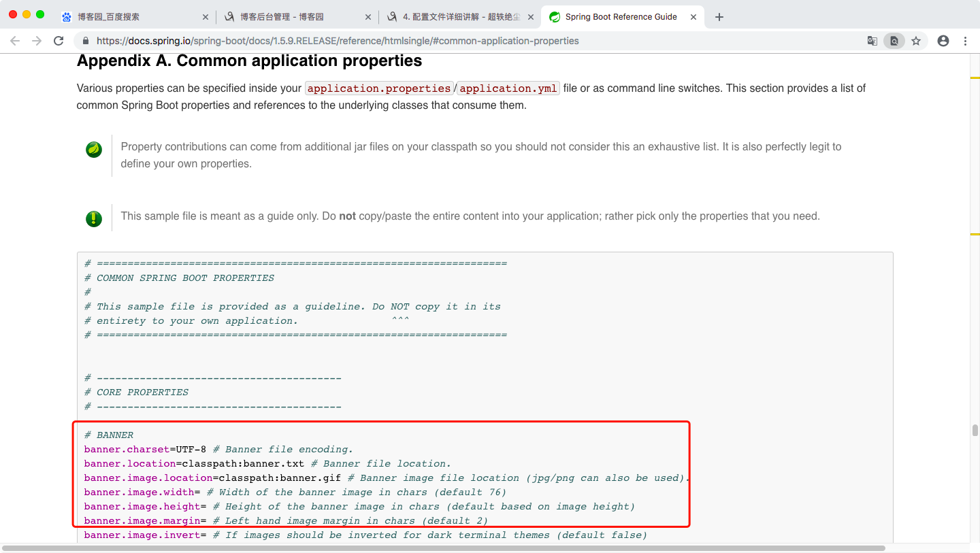The image size is (980, 553).
Task: Click the 'entirety to your own application' comment
Action: (x=191, y=320)
